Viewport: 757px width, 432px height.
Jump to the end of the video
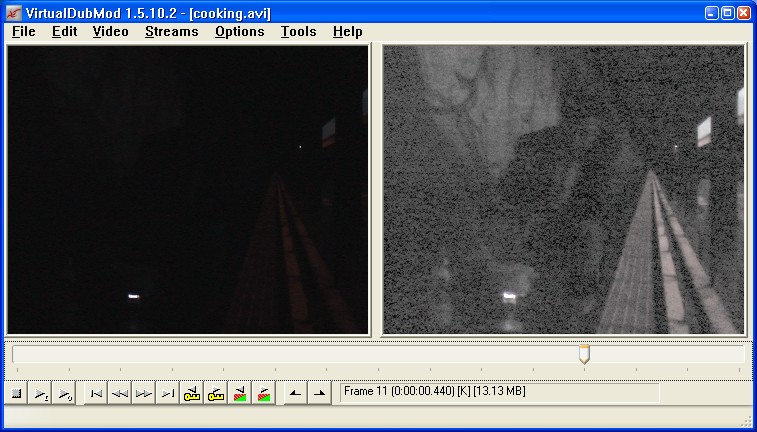point(168,393)
